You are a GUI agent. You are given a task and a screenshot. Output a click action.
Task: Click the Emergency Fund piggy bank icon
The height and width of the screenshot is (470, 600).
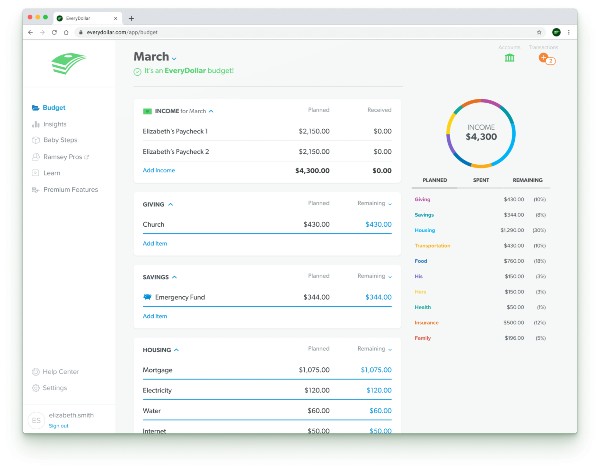pyautogui.click(x=147, y=297)
